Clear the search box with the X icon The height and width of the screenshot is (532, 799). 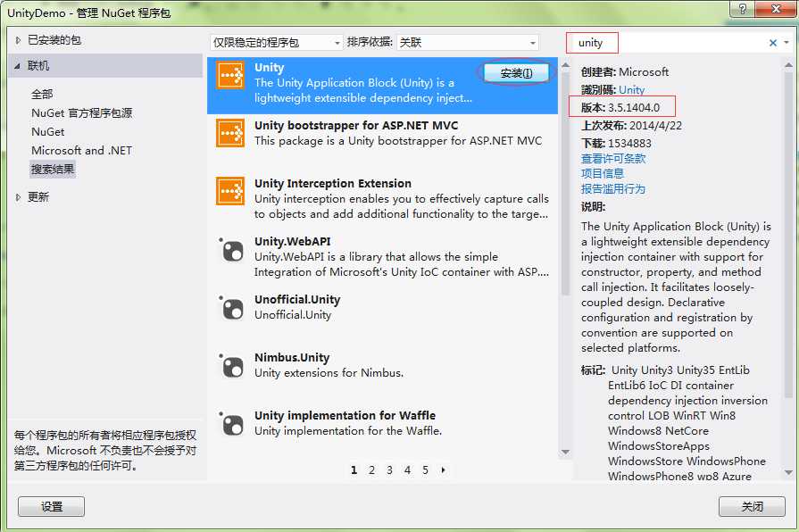[x=772, y=43]
